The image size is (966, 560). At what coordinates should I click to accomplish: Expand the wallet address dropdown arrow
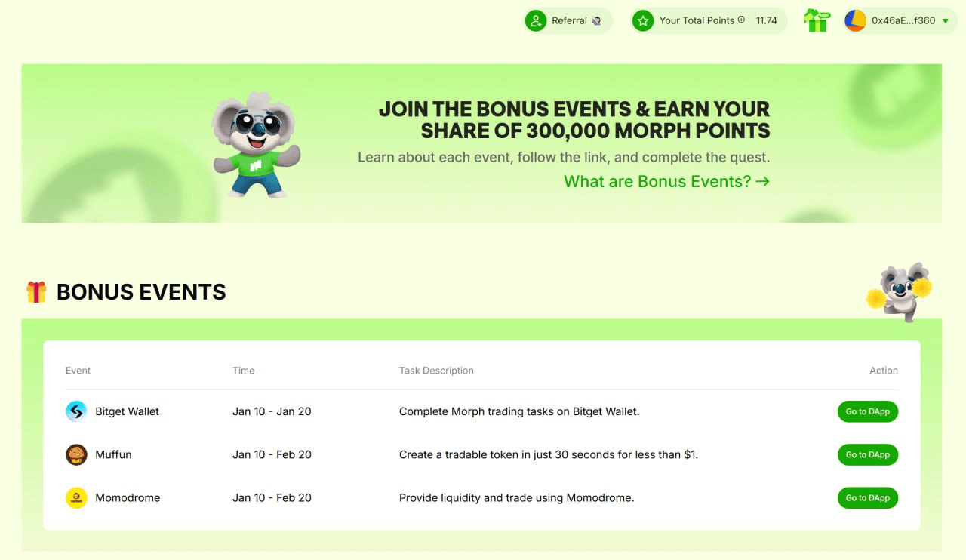click(946, 21)
